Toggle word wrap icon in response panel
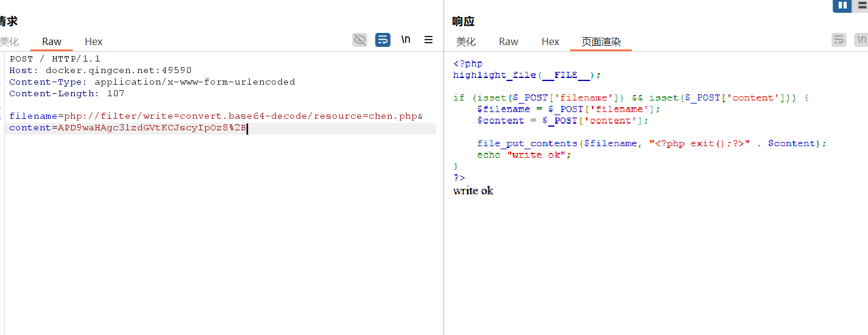Viewport: 868px width, 335px height. click(x=839, y=40)
